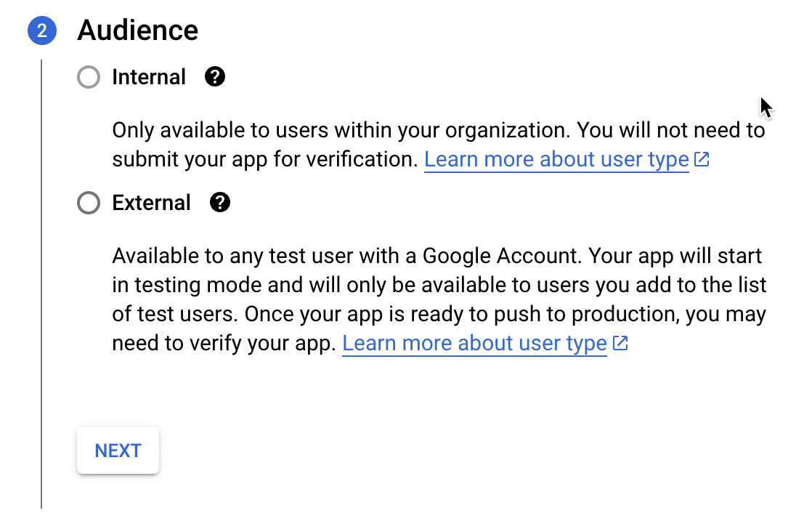Select the Internal radio button
The width and height of the screenshot is (812, 516).
[88, 77]
